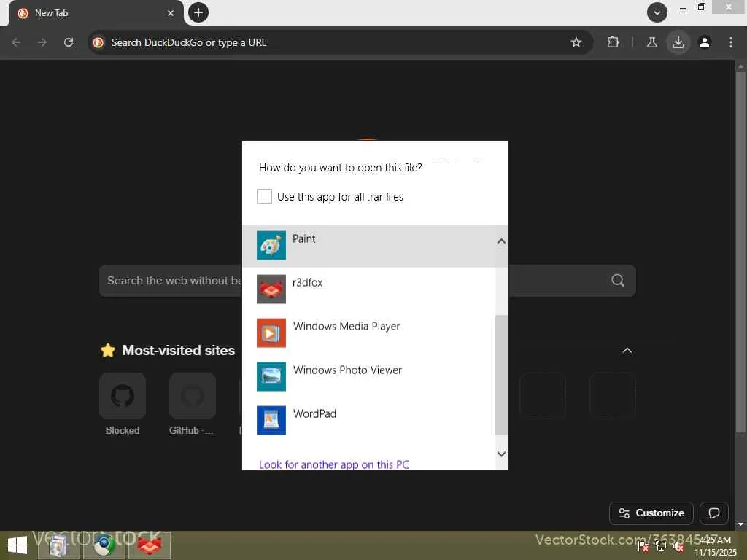This screenshot has height=560, width=747.
Task: Pick the Windows Media Player icon
Action: click(x=271, y=332)
